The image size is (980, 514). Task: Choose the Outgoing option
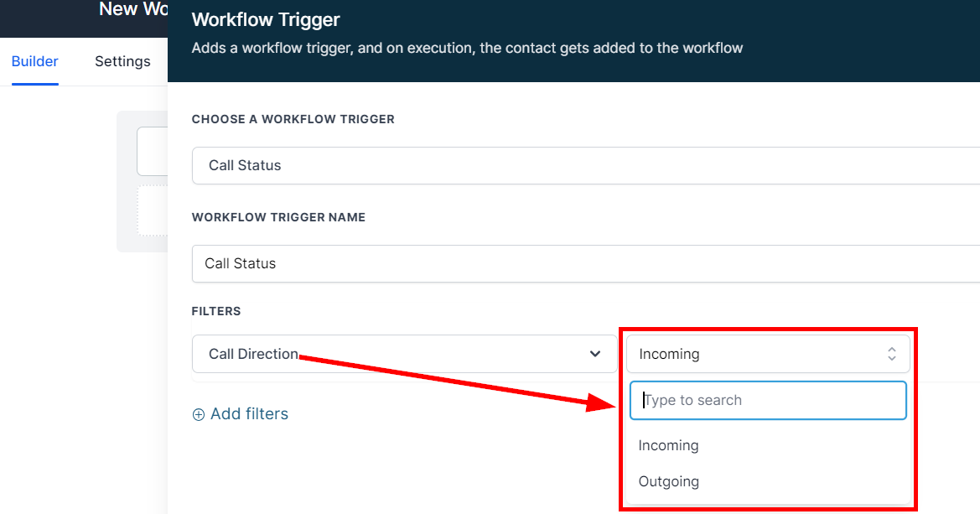click(x=668, y=481)
